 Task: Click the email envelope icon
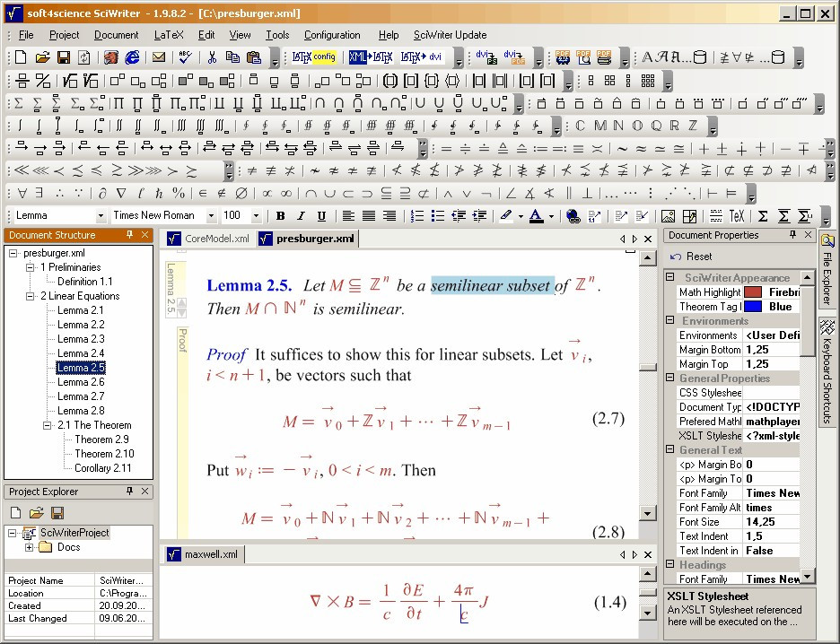point(159,57)
